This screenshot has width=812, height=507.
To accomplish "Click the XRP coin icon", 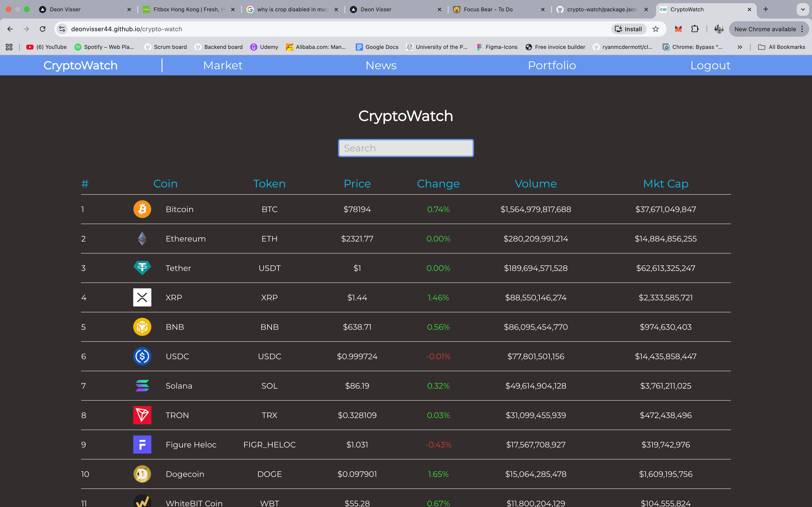I will [142, 297].
